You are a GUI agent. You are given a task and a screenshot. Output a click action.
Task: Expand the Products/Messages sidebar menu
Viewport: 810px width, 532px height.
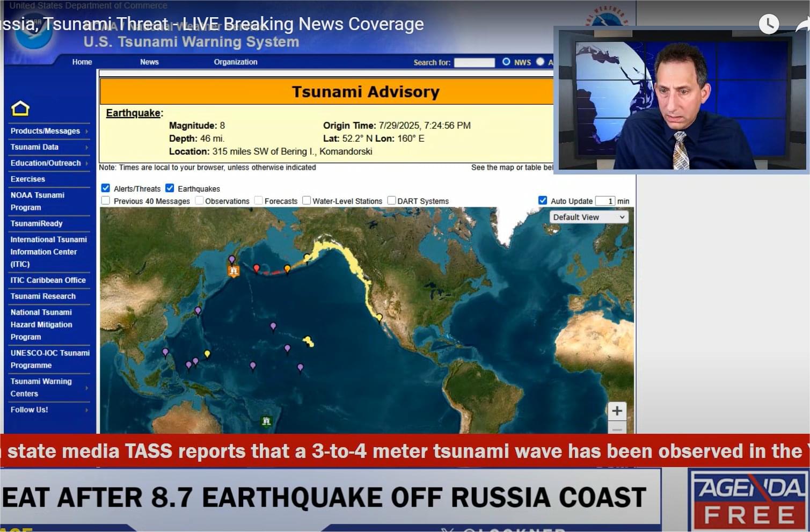(49, 131)
